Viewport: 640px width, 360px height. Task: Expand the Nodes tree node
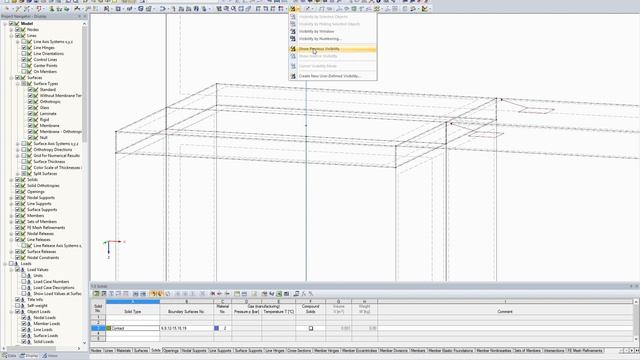pyautogui.click(x=11, y=30)
